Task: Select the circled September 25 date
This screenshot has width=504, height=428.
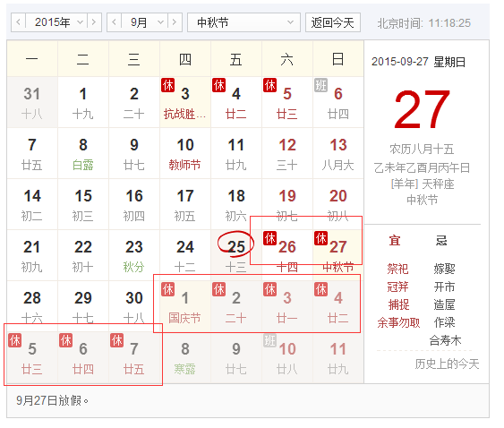Action: pos(236,255)
